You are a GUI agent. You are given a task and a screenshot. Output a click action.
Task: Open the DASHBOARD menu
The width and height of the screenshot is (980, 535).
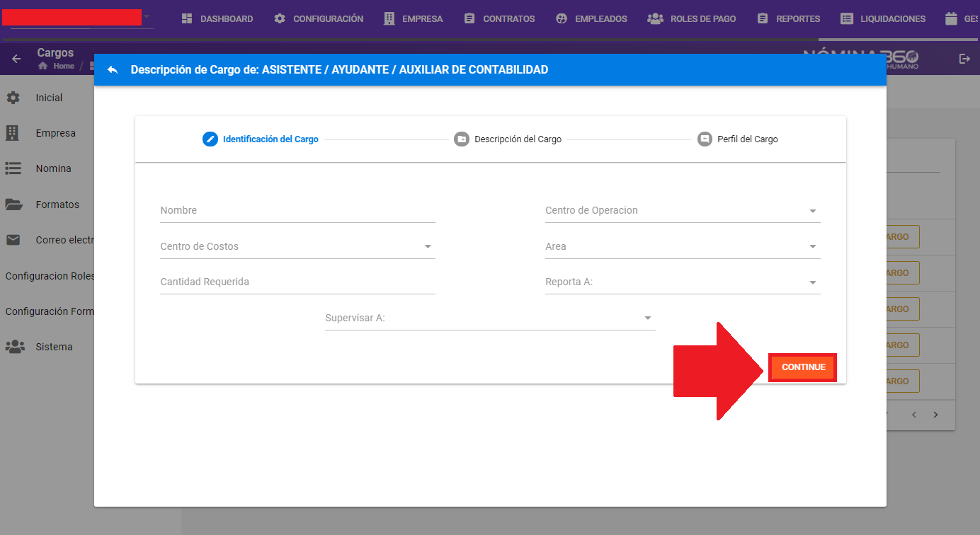tap(217, 19)
